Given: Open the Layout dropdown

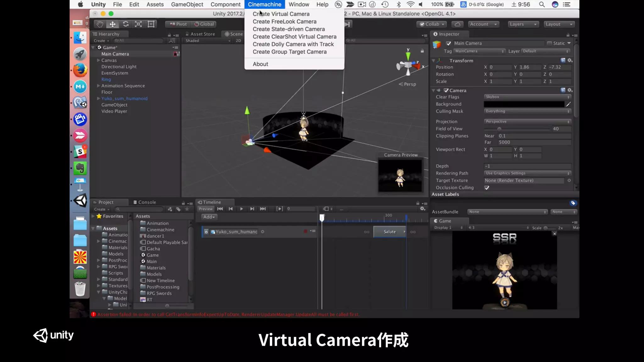Looking at the screenshot, I should tap(559, 24).
